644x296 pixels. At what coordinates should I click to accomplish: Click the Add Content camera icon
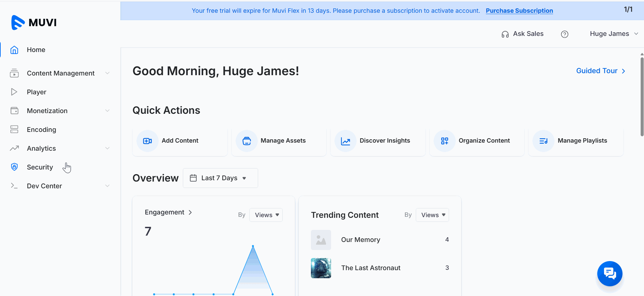pyautogui.click(x=147, y=141)
